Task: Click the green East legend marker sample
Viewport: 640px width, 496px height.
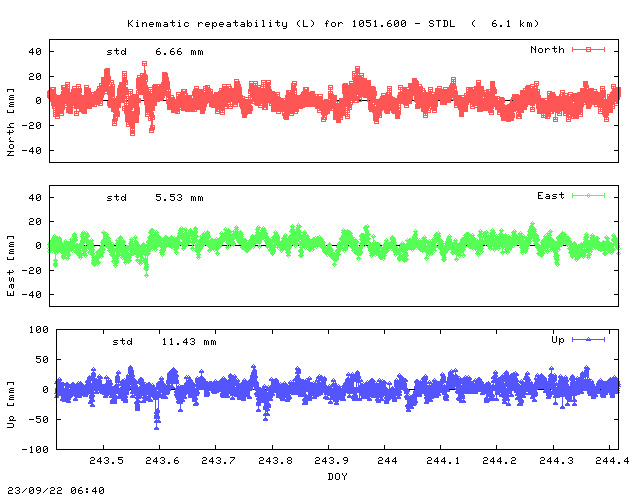Action: pyautogui.click(x=588, y=196)
